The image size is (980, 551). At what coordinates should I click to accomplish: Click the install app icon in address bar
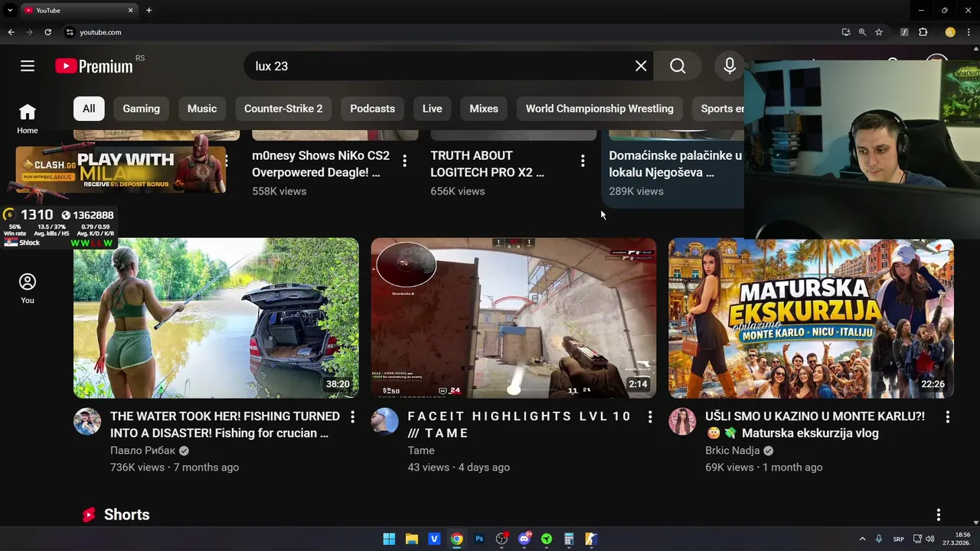845,32
